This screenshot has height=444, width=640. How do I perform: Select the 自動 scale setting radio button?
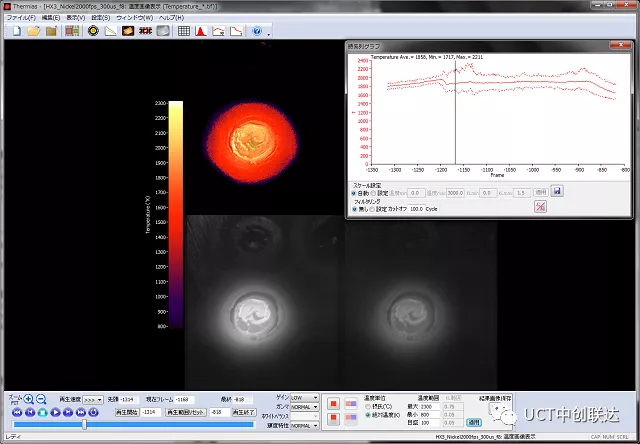pyautogui.click(x=353, y=191)
